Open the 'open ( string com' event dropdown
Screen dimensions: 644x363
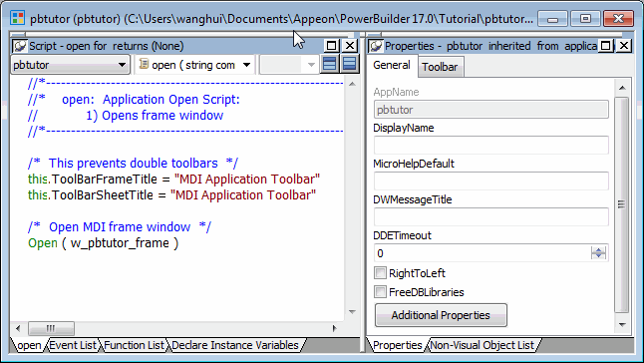point(246,65)
